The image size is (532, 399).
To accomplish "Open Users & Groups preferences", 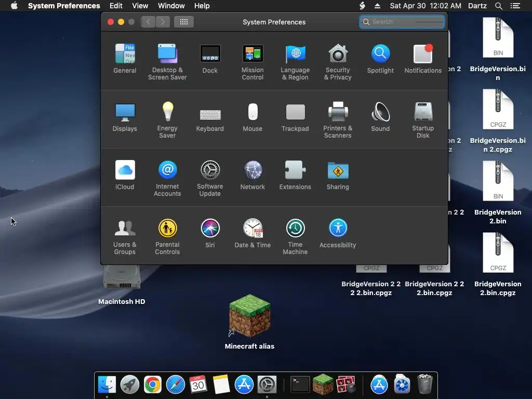I will [x=125, y=237].
